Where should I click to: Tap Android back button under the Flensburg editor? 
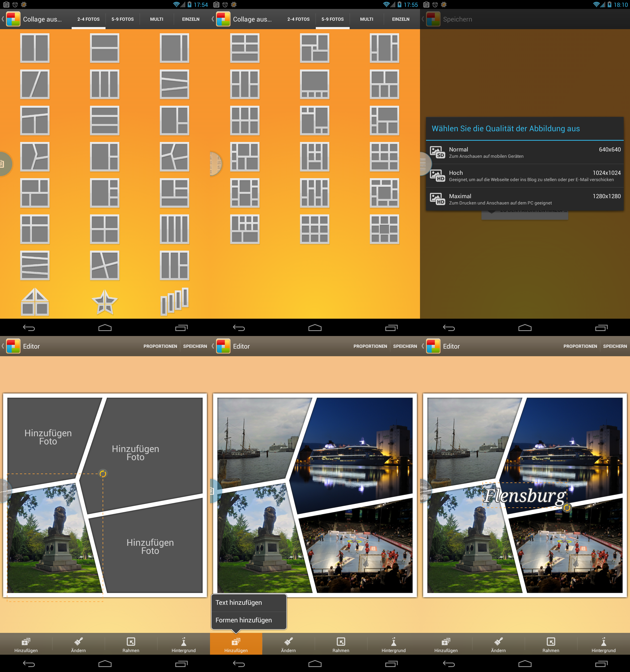point(449,664)
